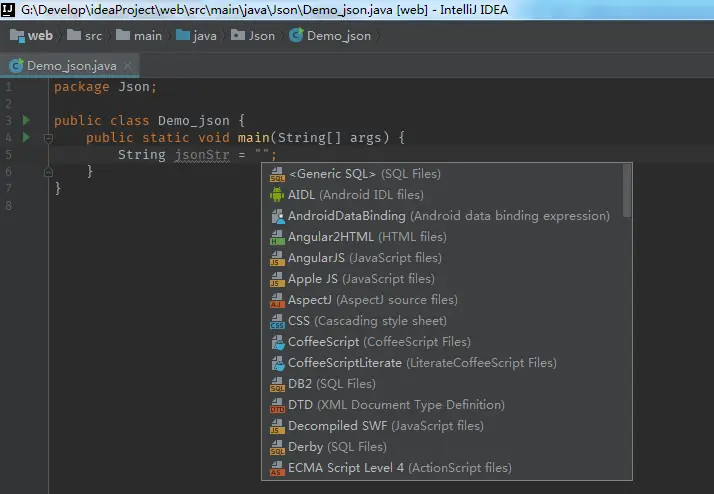This screenshot has height=494, width=714.
Task: Click the java source folder icon
Action: pos(183,35)
